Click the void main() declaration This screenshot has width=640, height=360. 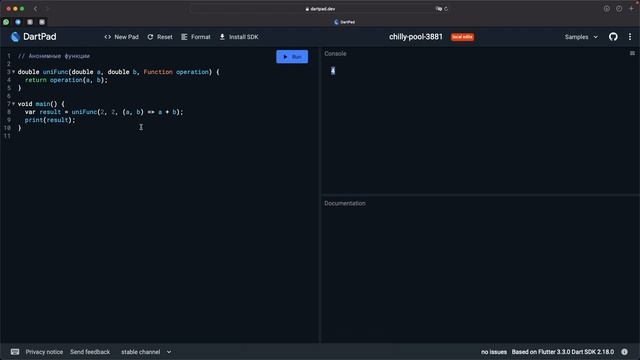[x=41, y=104]
